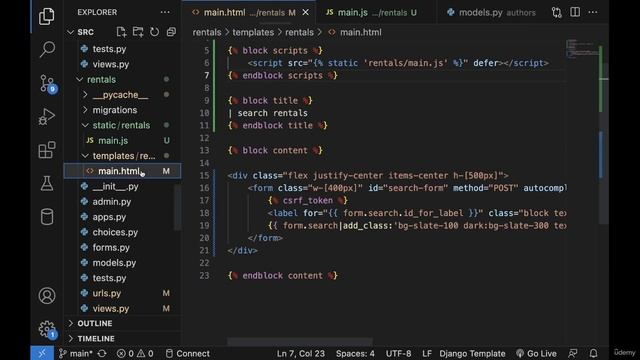
Task: Open the Extensions view
Action: (47, 150)
